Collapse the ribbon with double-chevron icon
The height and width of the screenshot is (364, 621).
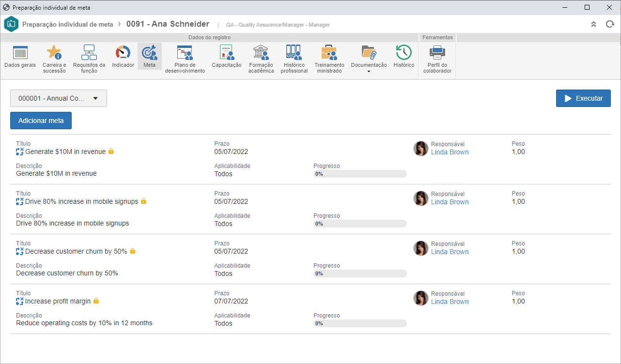(x=593, y=24)
